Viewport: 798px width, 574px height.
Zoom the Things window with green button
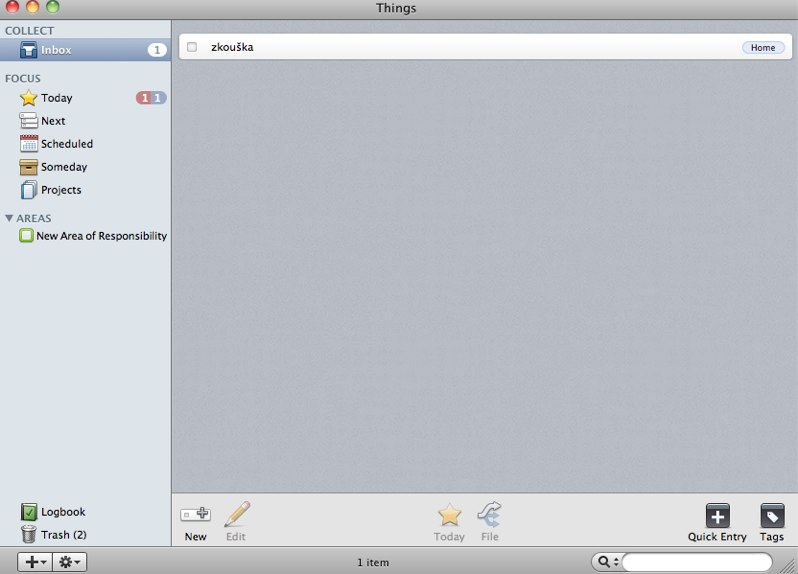(52, 6)
